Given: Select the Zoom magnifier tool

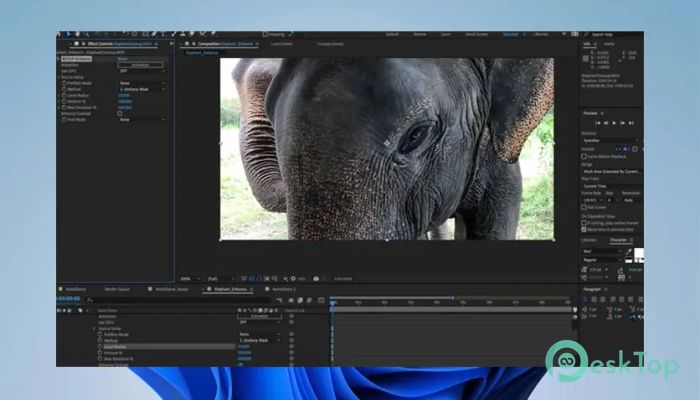Looking at the screenshot, I should (86, 34).
